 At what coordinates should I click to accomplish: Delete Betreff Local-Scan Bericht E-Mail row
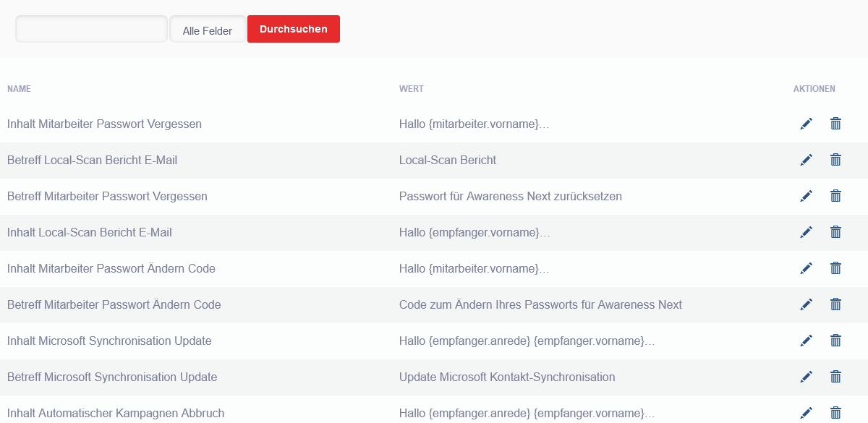[835, 160]
